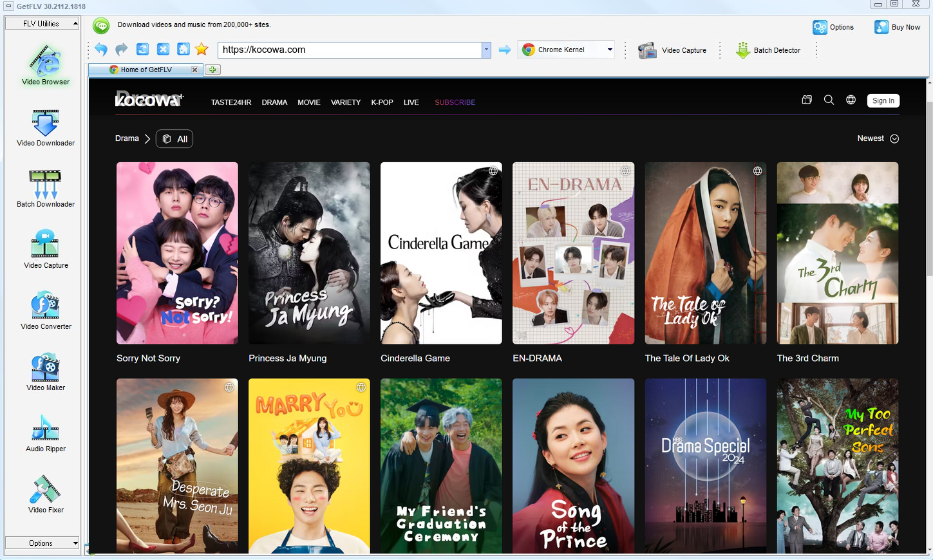This screenshot has width=933, height=560.
Task: Open the Batch Detector
Action: coord(768,50)
